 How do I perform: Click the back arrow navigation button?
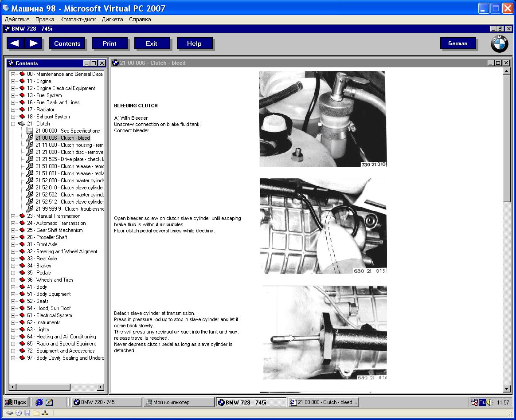tap(16, 43)
